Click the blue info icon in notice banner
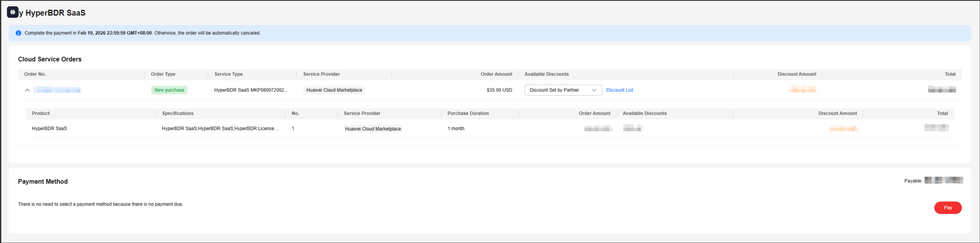This screenshot has height=243, width=980. pyautogui.click(x=18, y=33)
